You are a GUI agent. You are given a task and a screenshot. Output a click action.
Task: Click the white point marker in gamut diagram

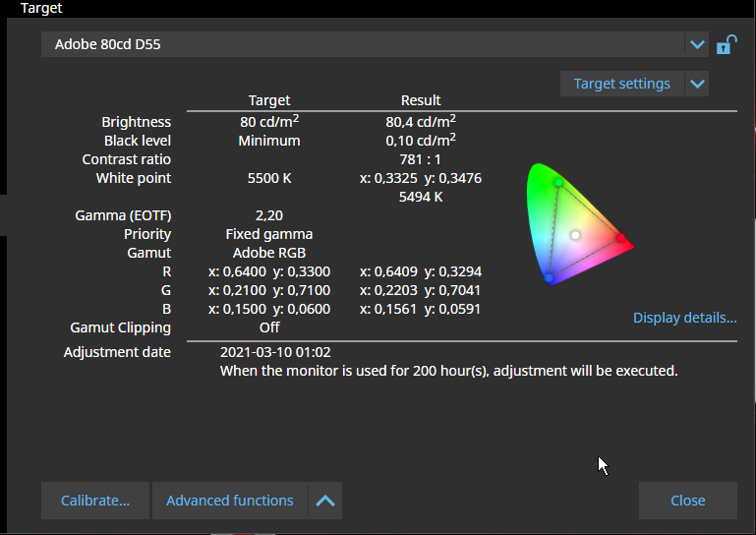[x=575, y=235]
